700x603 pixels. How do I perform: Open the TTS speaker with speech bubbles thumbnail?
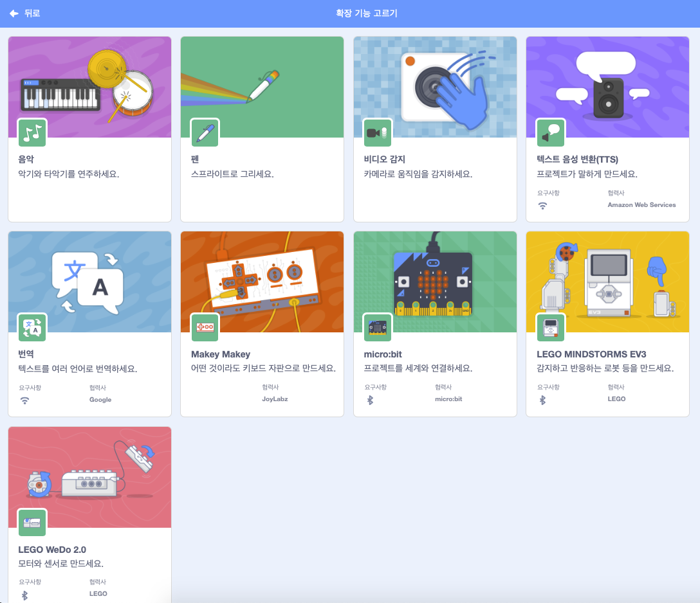[607, 87]
